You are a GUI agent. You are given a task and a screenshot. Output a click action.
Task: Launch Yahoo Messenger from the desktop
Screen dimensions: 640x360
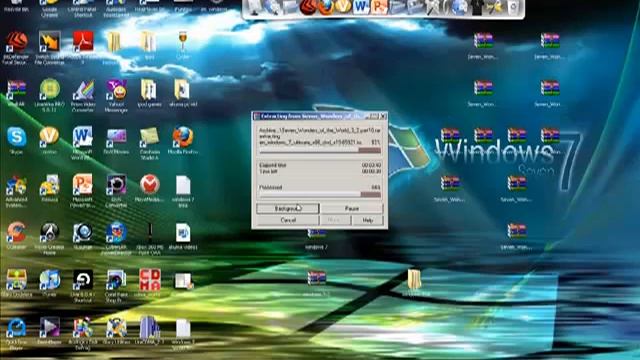[x=116, y=90]
